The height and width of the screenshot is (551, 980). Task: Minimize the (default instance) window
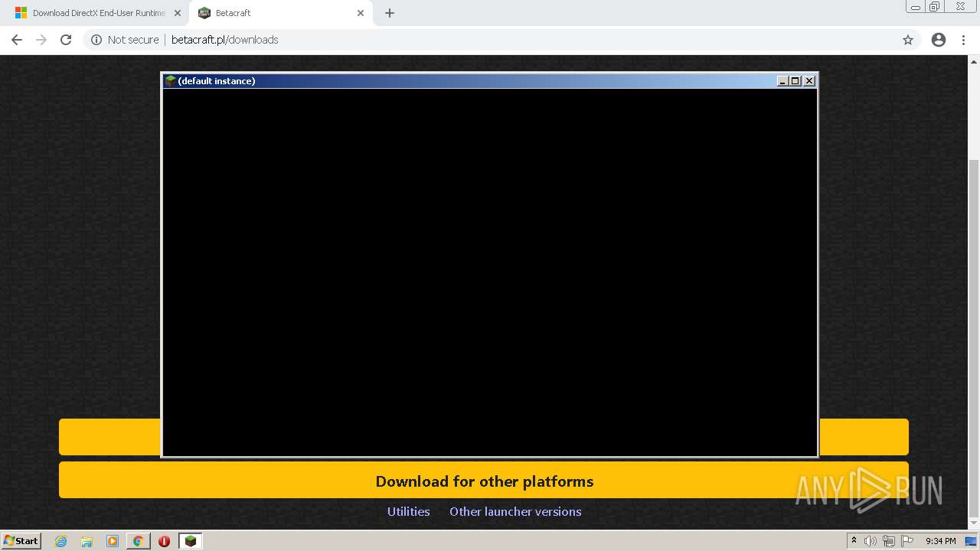tap(782, 80)
